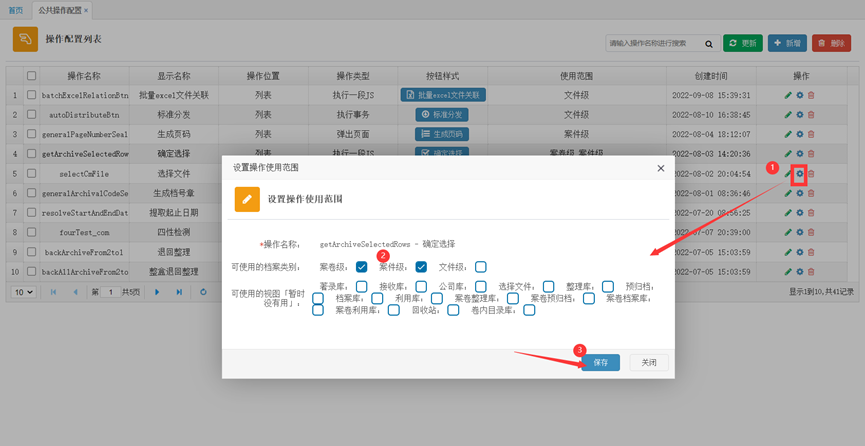Click the 关闭 button in dialog

pos(649,363)
